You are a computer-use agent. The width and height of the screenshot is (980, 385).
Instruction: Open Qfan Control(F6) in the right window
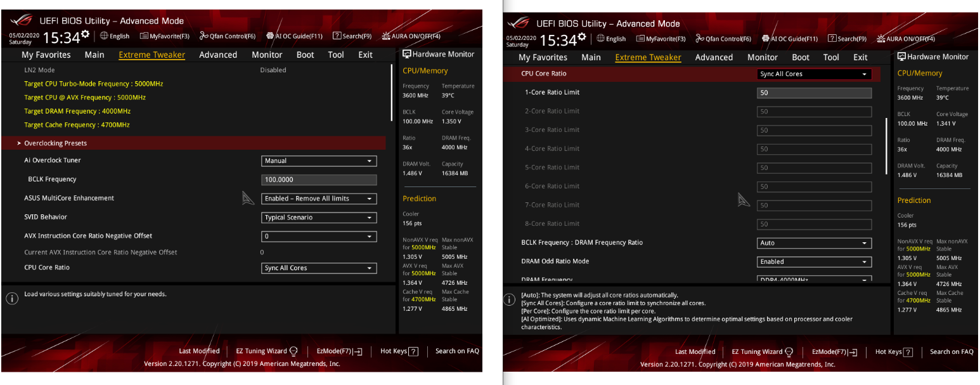coord(723,39)
